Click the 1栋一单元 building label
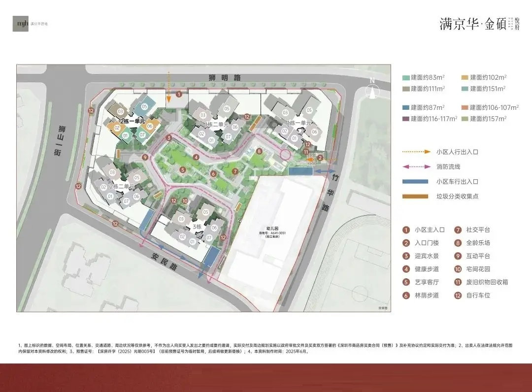This screenshot has width=532, height=392. (x=299, y=123)
